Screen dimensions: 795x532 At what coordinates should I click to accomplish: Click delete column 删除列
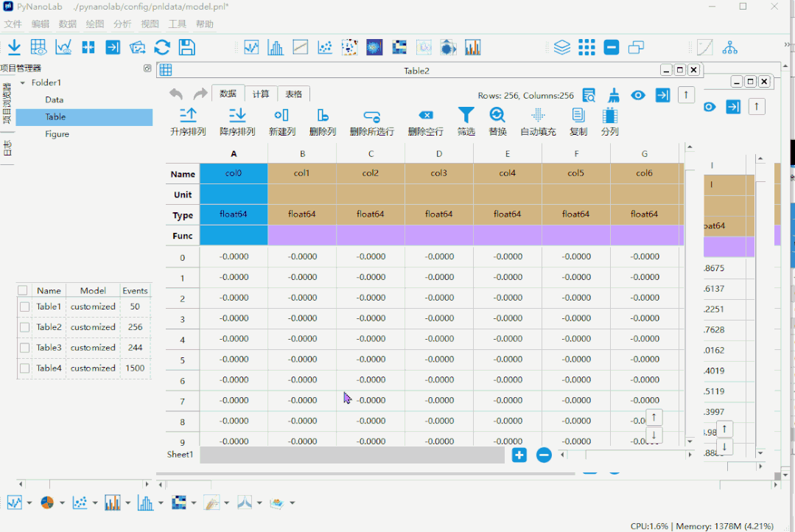point(323,122)
